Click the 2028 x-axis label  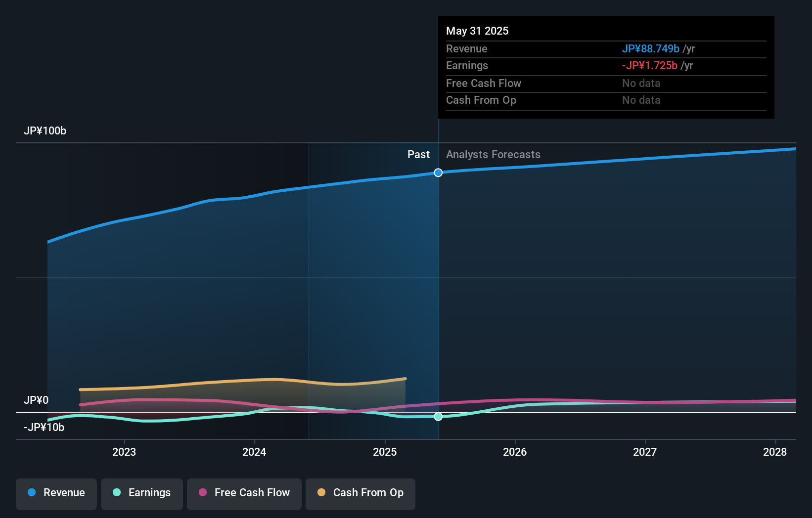[775, 452]
